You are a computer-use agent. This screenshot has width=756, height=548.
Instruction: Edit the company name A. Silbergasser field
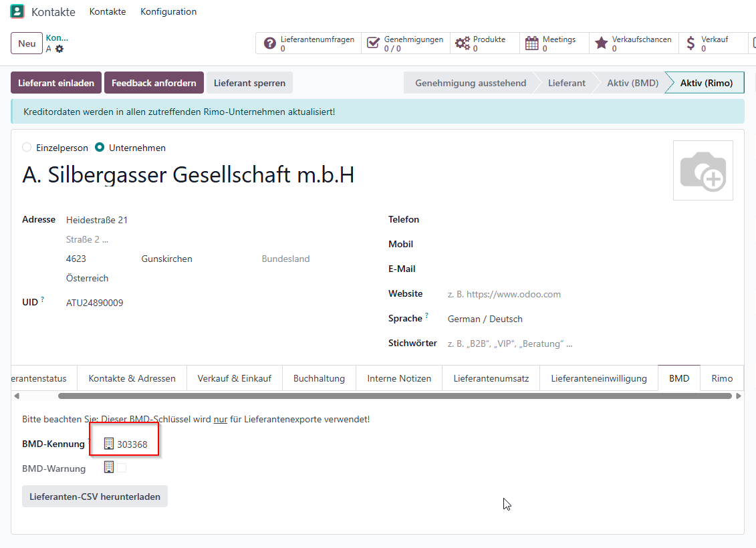point(188,174)
